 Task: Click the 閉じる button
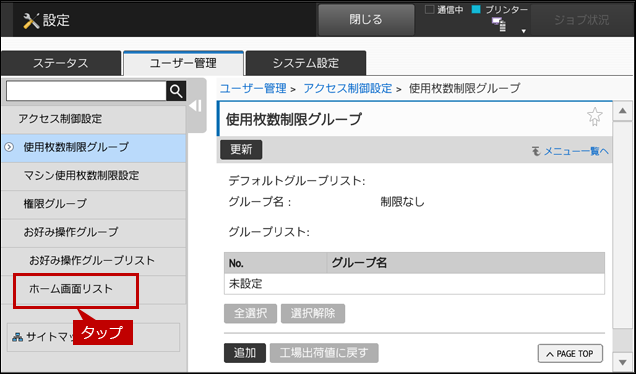click(x=366, y=19)
